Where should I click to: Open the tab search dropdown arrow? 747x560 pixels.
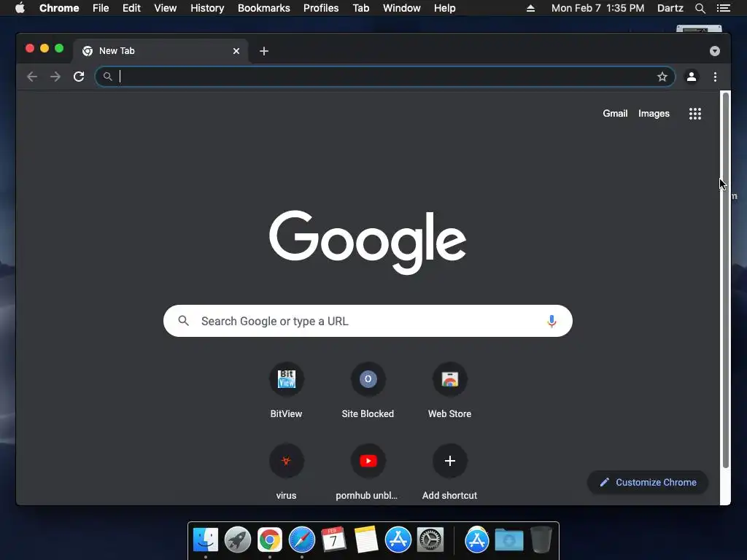point(715,51)
